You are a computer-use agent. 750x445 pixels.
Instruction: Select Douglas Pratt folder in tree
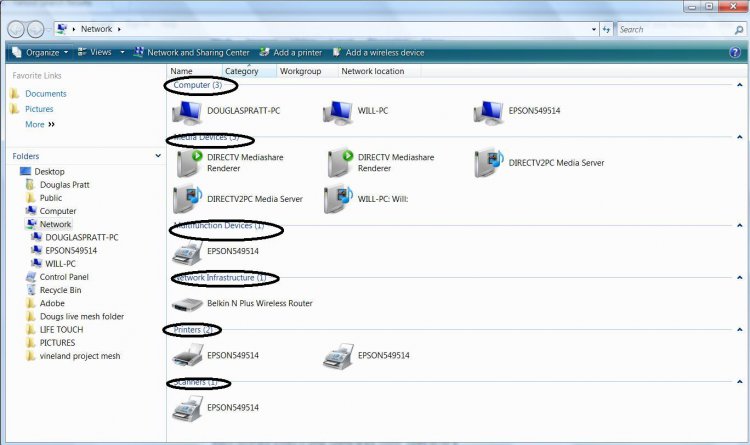(x=65, y=185)
